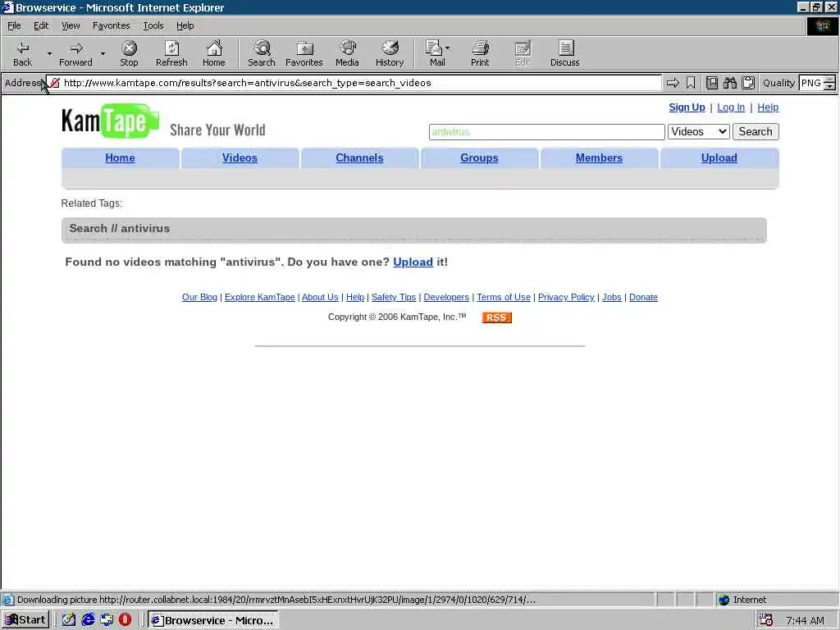
Task: Switch to the Channels tab
Action: point(359,158)
